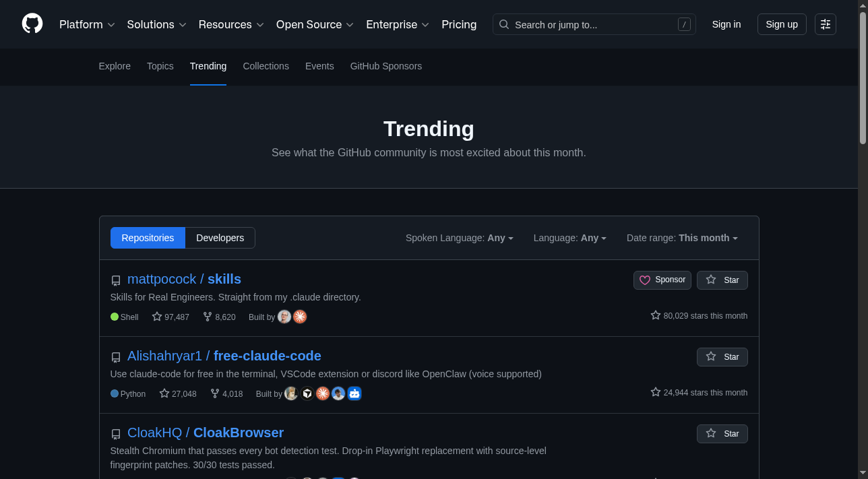Click repo icon beside free-claude-code
This screenshot has height=479, width=868.
click(x=116, y=357)
